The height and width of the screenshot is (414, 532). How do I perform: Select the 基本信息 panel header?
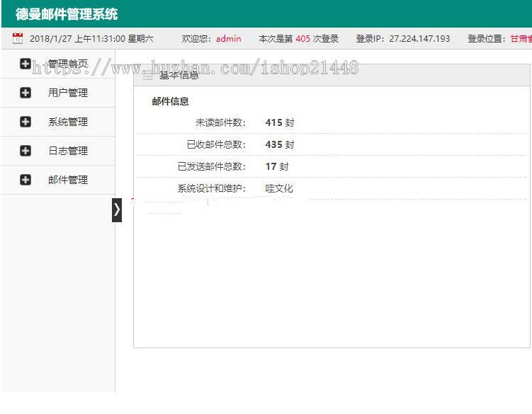point(332,75)
